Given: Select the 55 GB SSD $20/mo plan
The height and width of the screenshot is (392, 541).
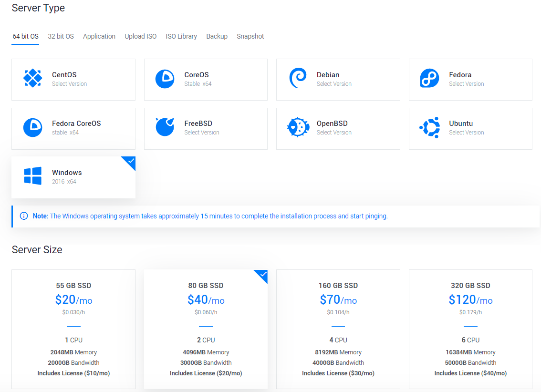Looking at the screenshot, I should (73, 329).
